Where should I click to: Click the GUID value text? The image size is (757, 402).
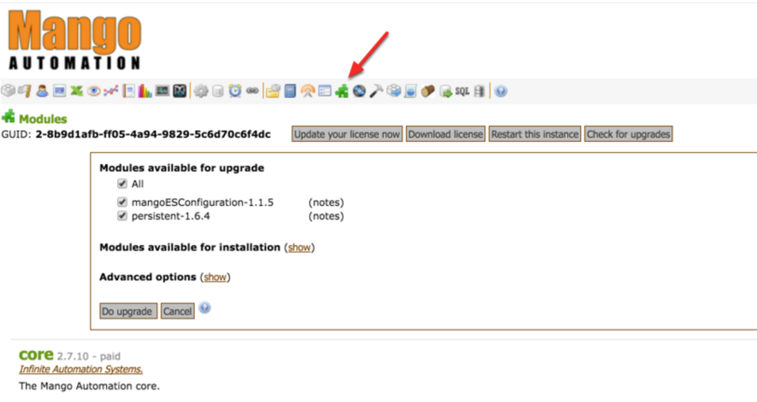point(153,134)
